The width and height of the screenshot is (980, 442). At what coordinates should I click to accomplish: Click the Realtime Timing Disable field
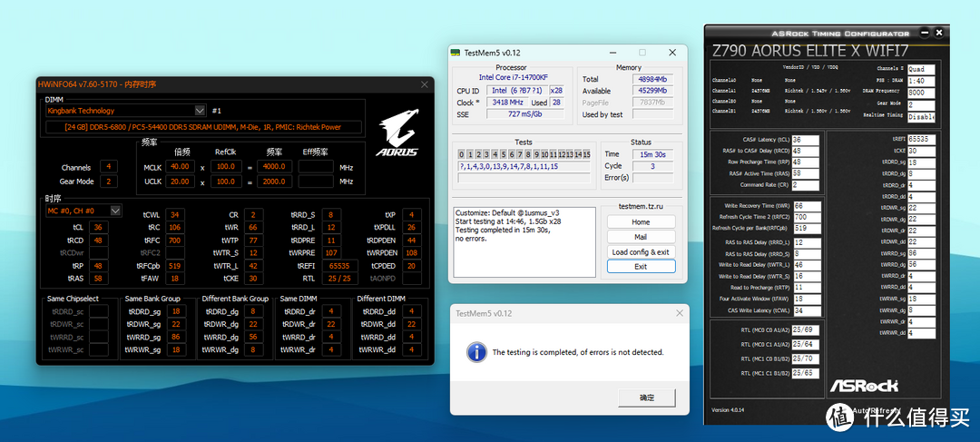[x=921, y=117]
